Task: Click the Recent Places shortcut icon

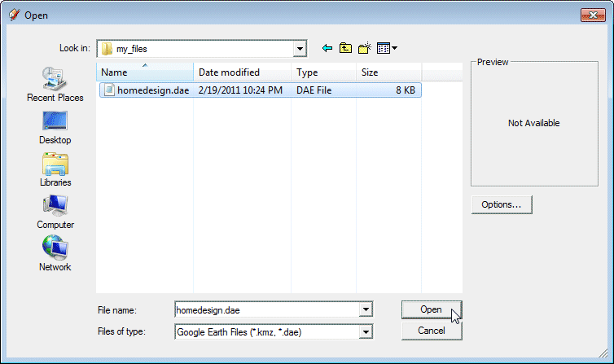Action: point(55,79)
